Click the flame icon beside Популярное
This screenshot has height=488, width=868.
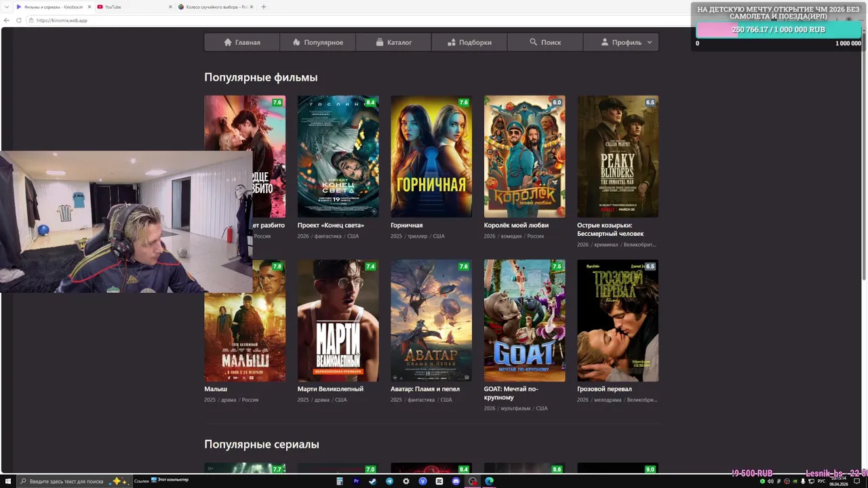point(296,42)
